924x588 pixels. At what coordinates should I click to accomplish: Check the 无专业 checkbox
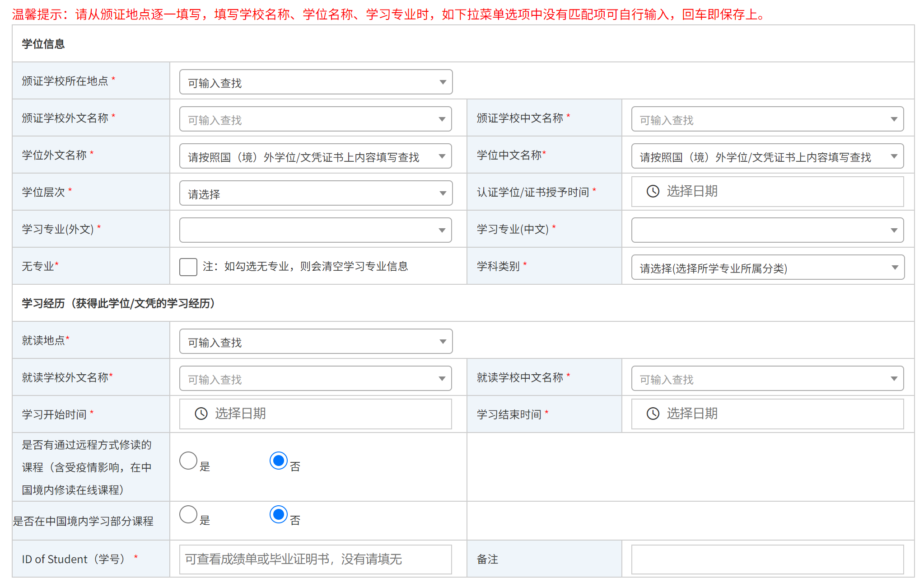[x=188, y=267]
